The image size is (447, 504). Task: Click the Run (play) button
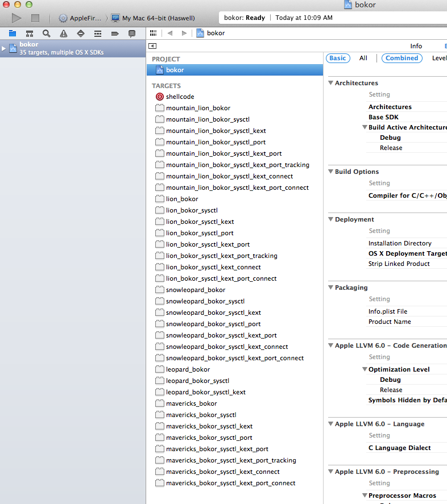16,18
